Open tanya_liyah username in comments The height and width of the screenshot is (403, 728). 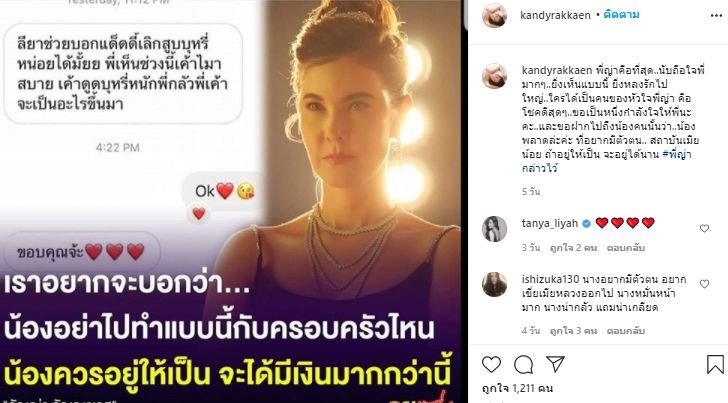pos(550,223)
